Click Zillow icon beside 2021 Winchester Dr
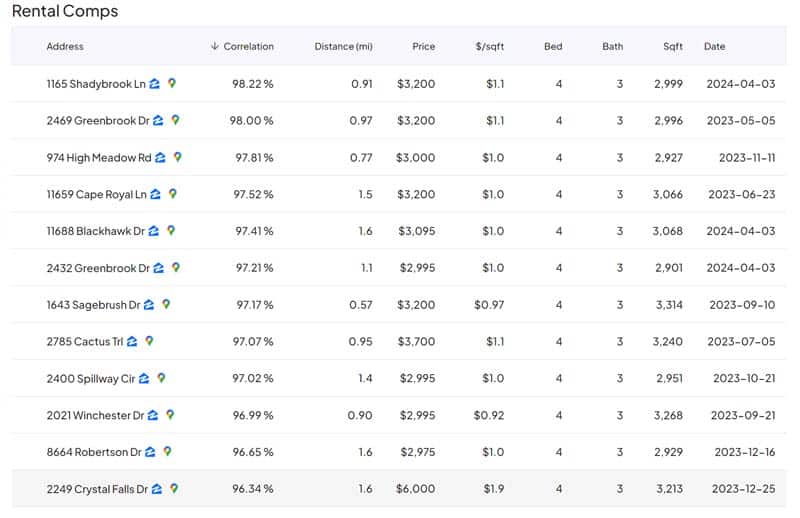The width and height of the screenshot is (800, 518). coord(153,415)
